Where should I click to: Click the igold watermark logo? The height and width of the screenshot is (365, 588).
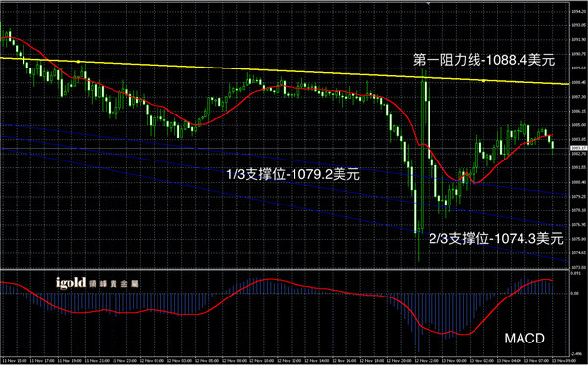97,283
